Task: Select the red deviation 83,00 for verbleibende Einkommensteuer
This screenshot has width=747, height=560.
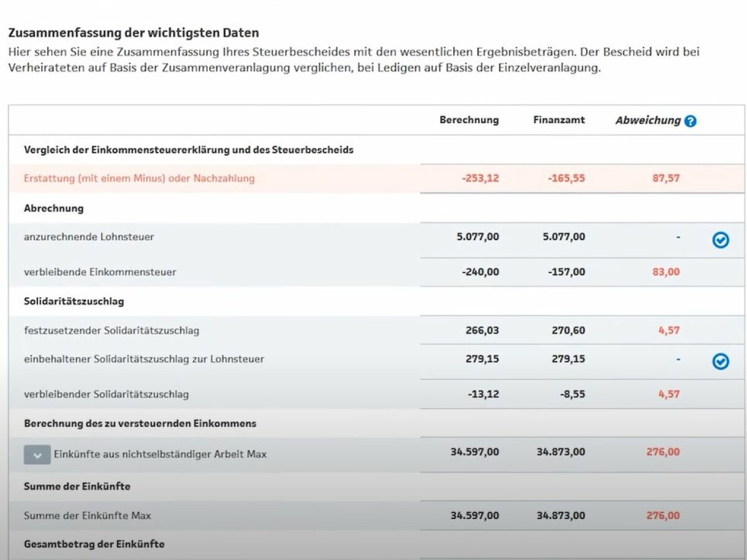Action: pyautogui.click(x=669, y=272)
